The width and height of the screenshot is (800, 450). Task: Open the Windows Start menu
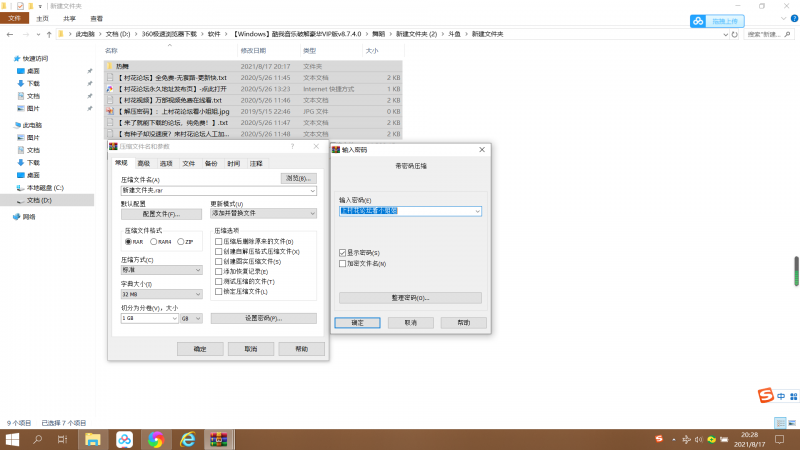point(12,439)
